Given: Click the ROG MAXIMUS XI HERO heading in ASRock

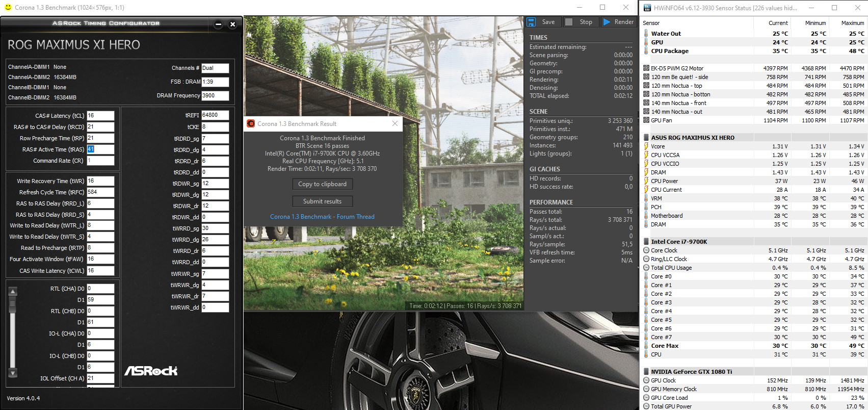Looking at the screenshot, I should (74, 45).
